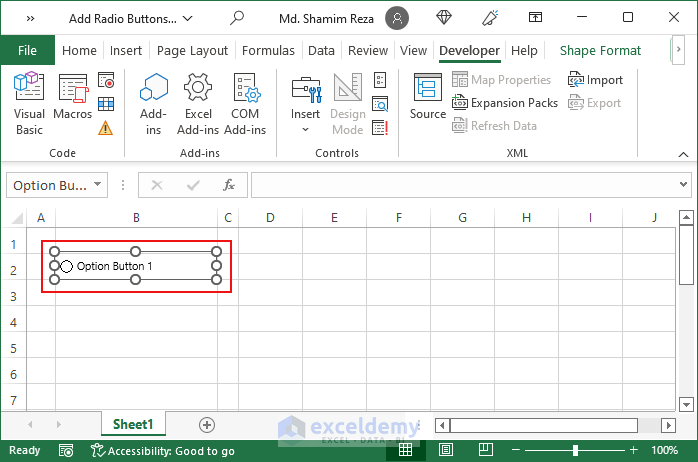Select row 5 header
The height and width of the screenshot is (462, 698).
pyautogui.click(x=13, y=348)
